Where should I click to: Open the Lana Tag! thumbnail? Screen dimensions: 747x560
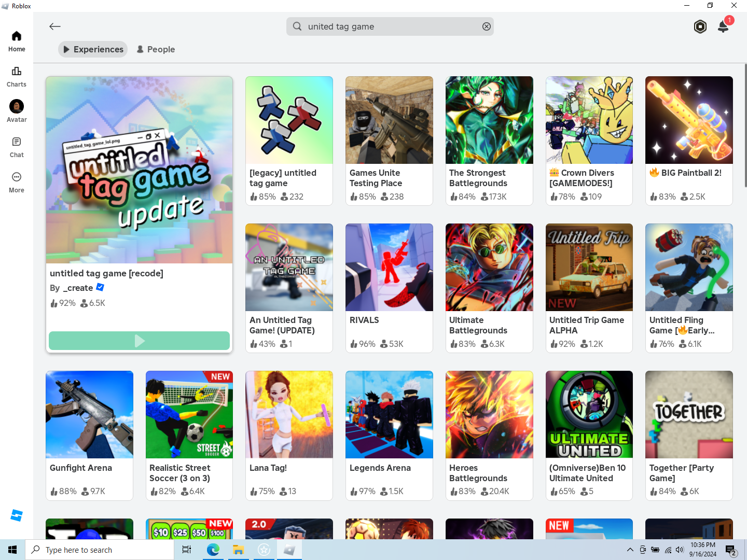tap(289, 415)
